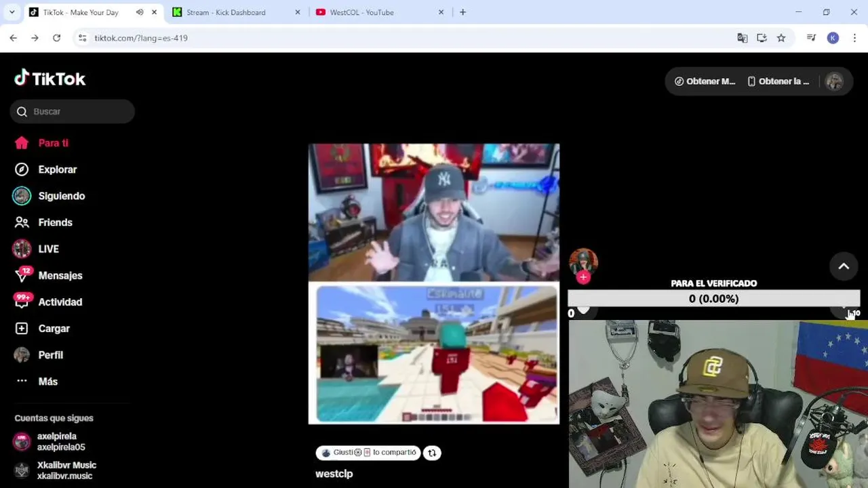868x488 pixels.
Task: Go back in browser
Action: [x=14, y=38]
